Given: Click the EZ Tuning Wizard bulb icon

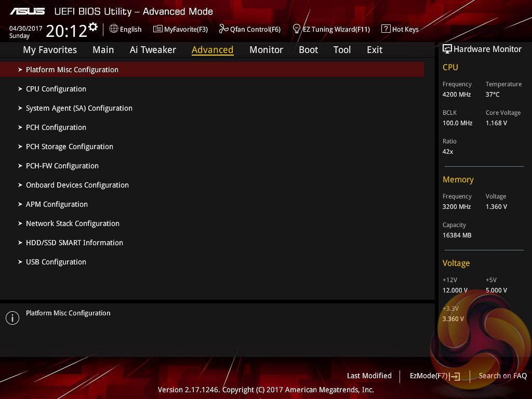Looking at the screenshot, I should (297, 29).
